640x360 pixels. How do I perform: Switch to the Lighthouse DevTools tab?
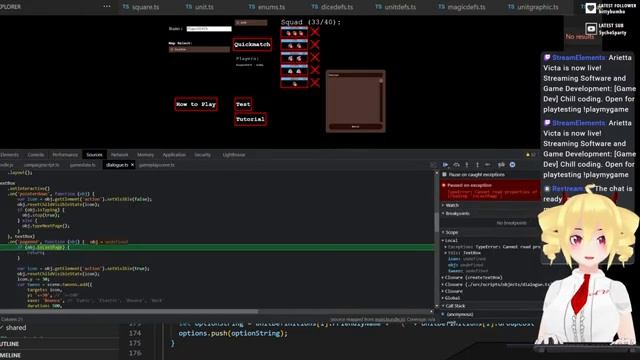tap(234, 155)
